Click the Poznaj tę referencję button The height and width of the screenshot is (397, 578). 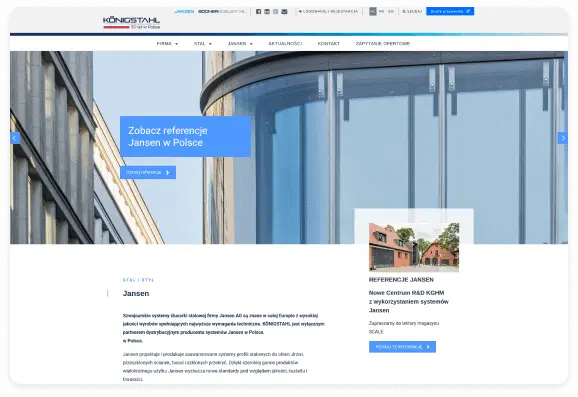pyautogui.click(x=402, y=347)
